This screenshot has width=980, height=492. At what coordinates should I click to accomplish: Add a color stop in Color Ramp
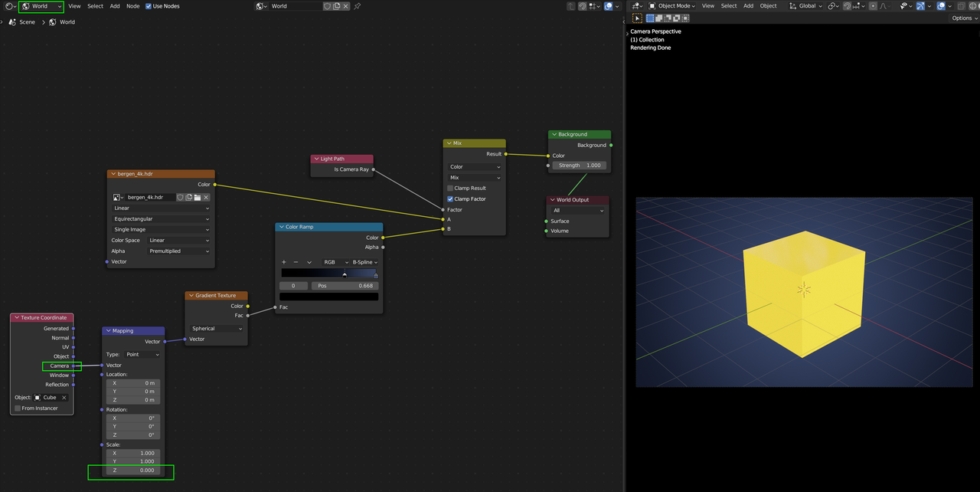click(284, 262)
